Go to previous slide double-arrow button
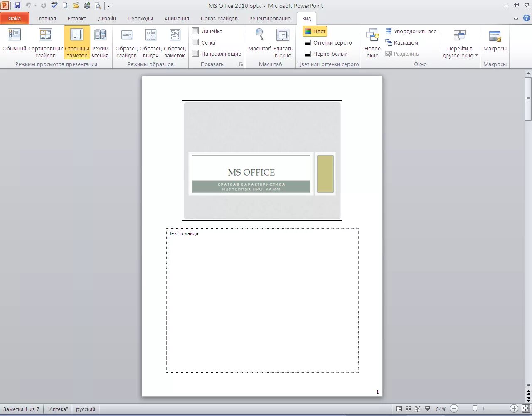532x416 pixels. tap(528, 392)
